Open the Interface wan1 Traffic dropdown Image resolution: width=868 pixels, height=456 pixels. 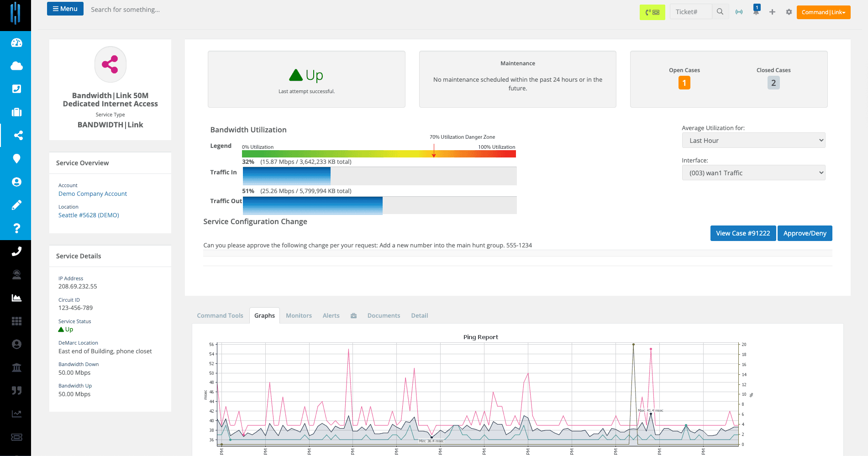point(753,173)
